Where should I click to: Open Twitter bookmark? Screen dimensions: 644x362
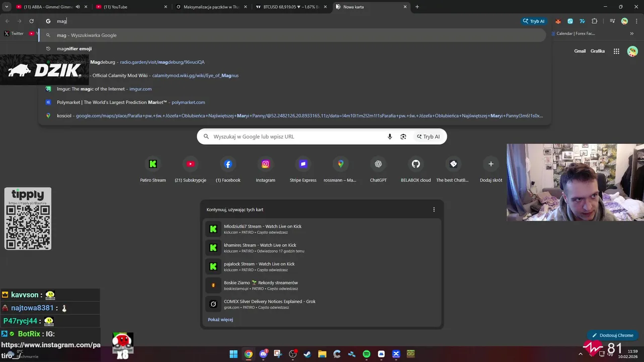14,34
